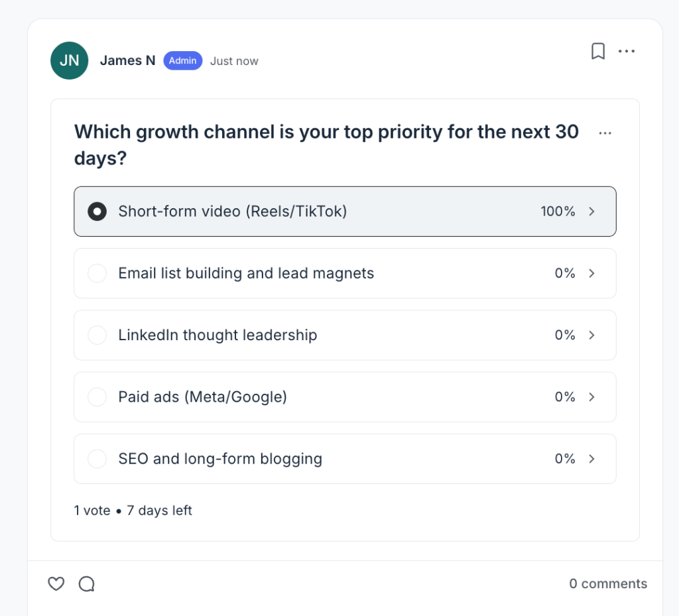This screenshot has width=679, height=616.
Task: Select the Short-form video radio button
Action: click(97, 212)
